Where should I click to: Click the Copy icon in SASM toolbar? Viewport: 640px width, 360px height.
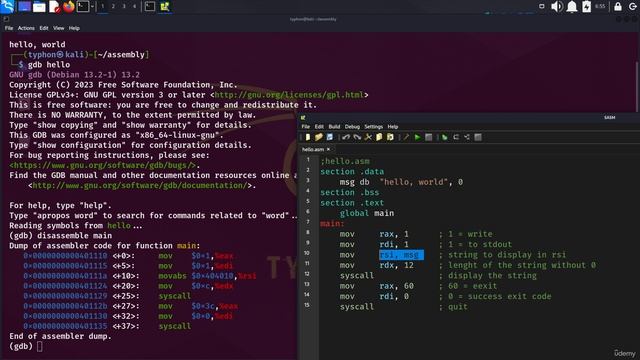[x=379, y=138]
